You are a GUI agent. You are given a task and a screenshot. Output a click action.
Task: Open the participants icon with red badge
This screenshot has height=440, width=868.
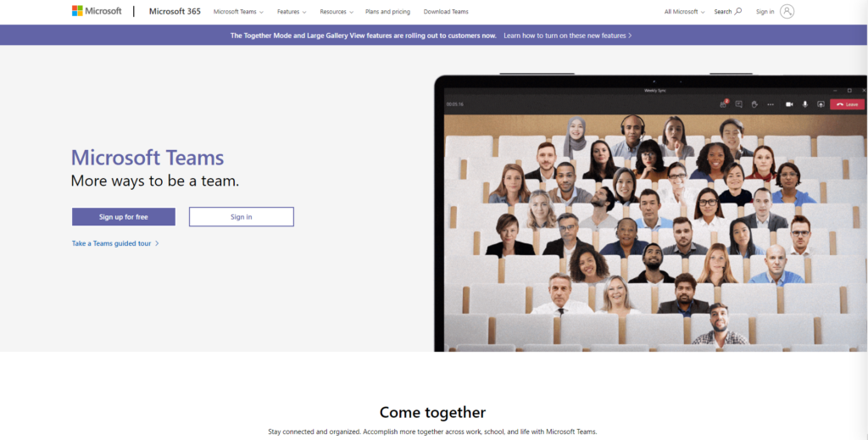coord(724,103)
